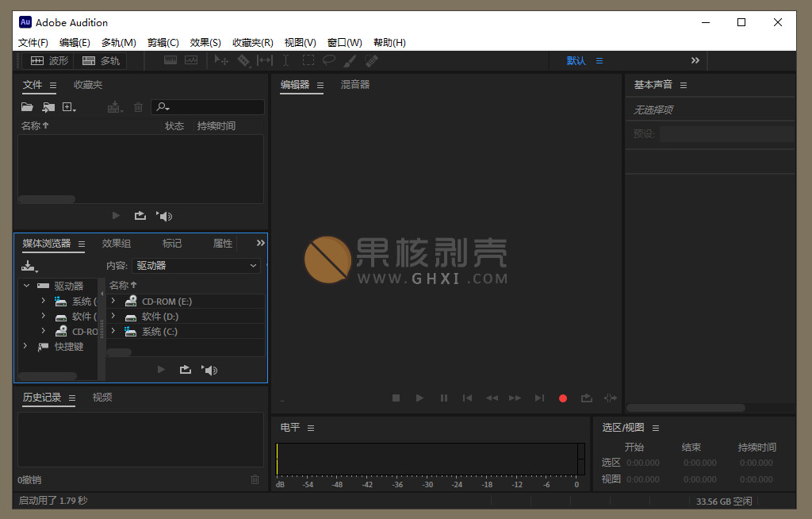Click the Stop button in editor transport
Image resolution: width=812 pixels, height=519 pixels.
pyautogui.click(x=396, y=398)
